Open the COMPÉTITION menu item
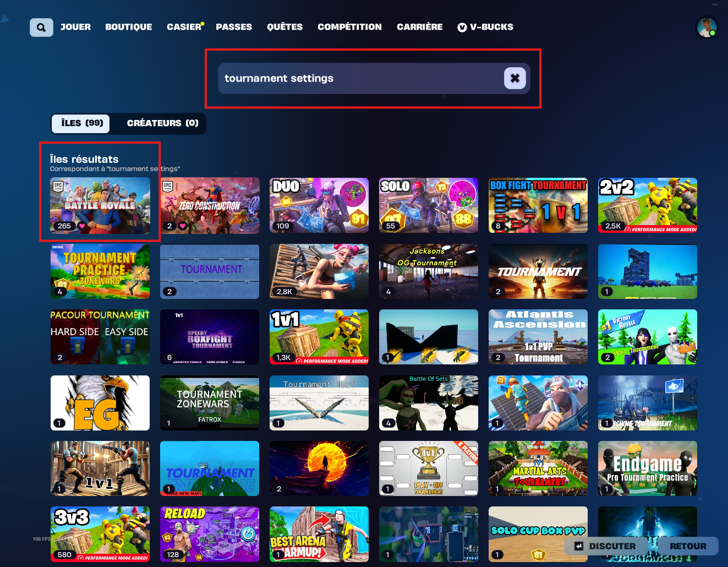This screenshot has width=728, height=567. pyautogui.click(x=349, y=26)
